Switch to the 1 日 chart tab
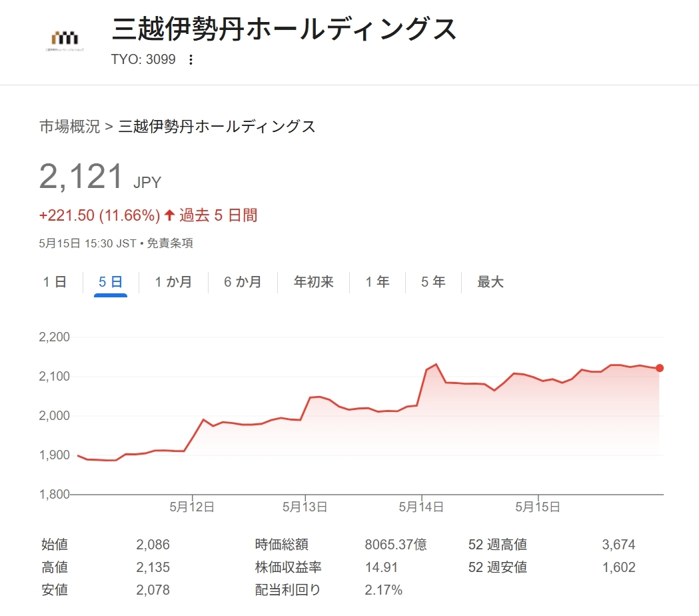This screenshot has width=699, height=616. [55, 282]
